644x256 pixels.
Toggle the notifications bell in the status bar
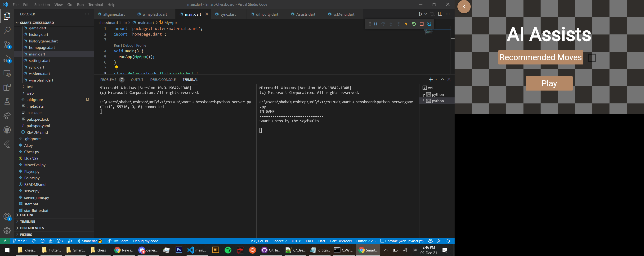click(448, 241)
